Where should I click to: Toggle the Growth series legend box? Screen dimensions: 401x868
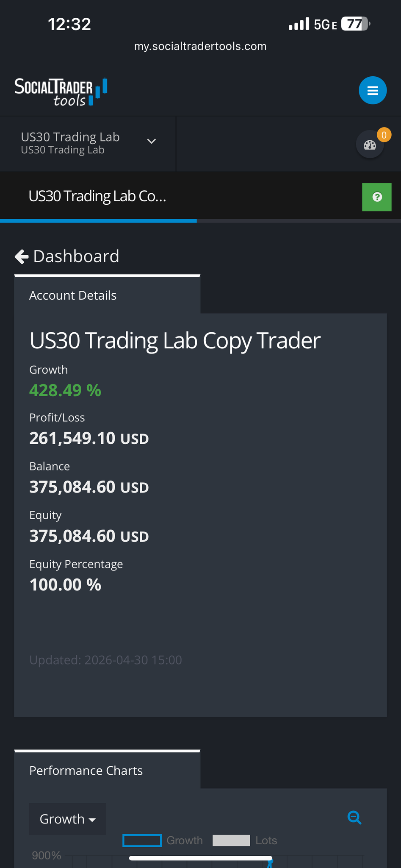[142, 840]
